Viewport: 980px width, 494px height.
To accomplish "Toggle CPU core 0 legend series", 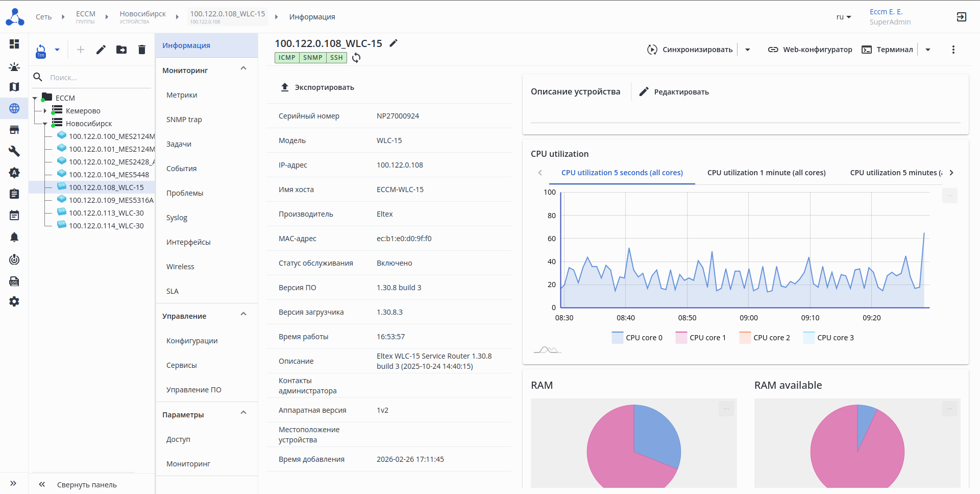I will tap(637, 338).
